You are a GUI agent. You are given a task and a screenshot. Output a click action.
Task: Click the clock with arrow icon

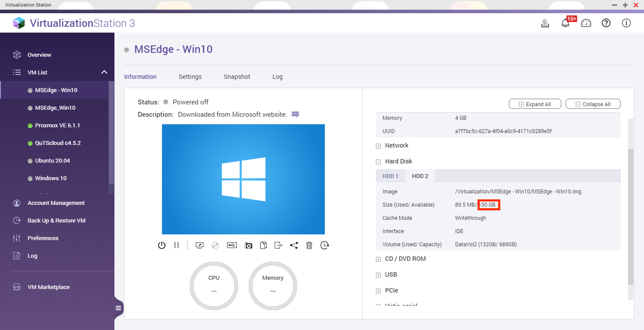(x=324, y=245)
